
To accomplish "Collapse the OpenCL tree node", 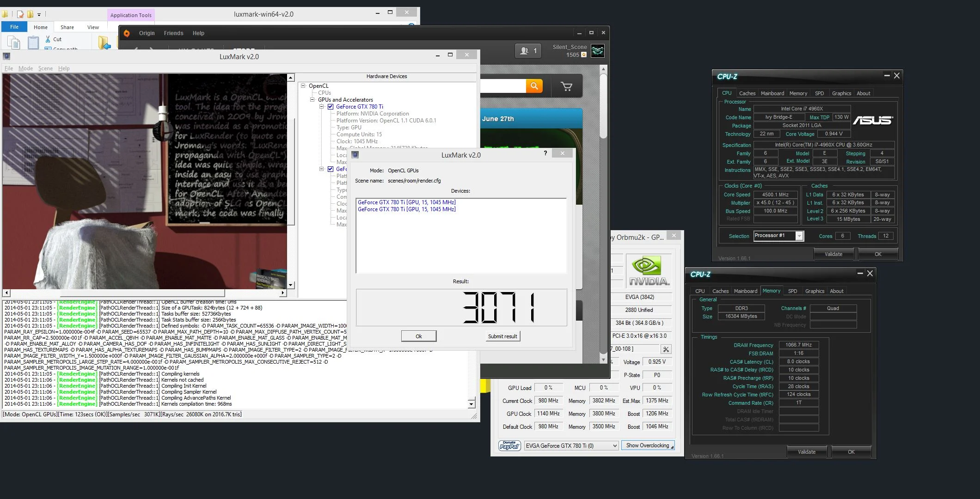I will coord(303,86).
